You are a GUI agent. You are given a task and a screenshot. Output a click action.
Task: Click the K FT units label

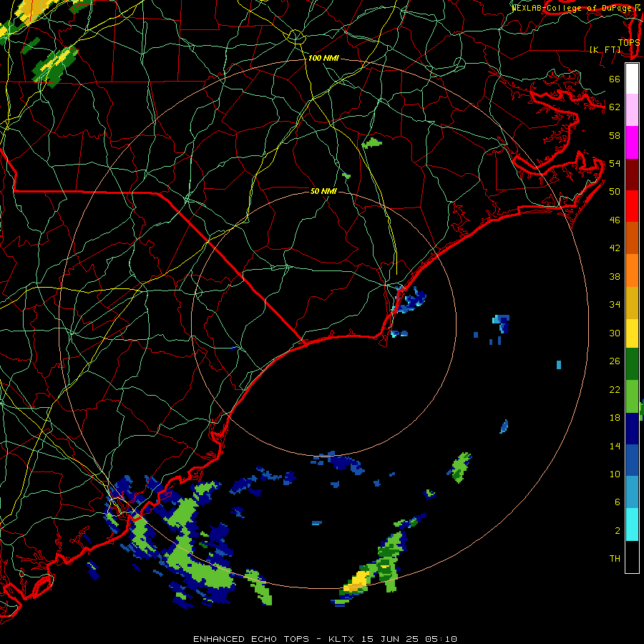click(605, 49)
